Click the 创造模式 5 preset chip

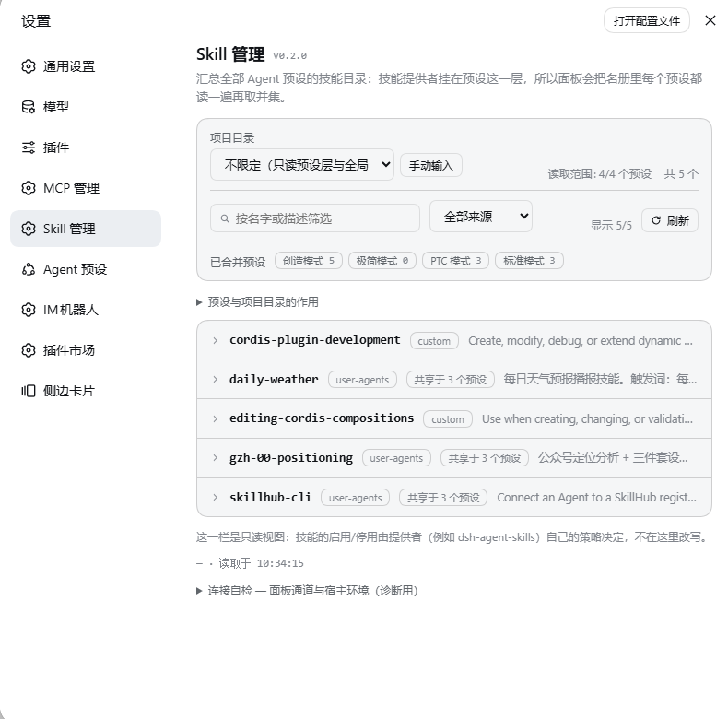309,261
